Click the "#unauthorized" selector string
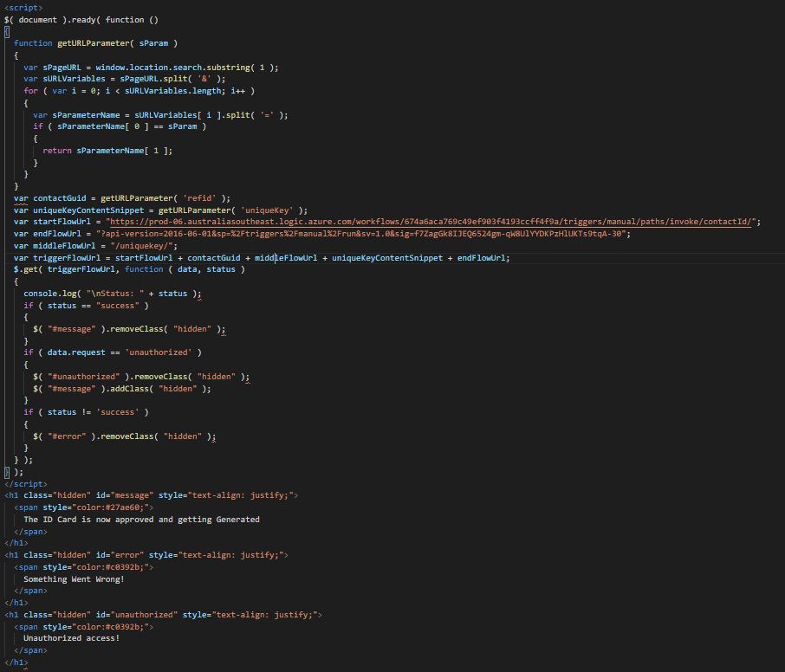The width and height of the screenshot is (785, 672). (83, 377)
